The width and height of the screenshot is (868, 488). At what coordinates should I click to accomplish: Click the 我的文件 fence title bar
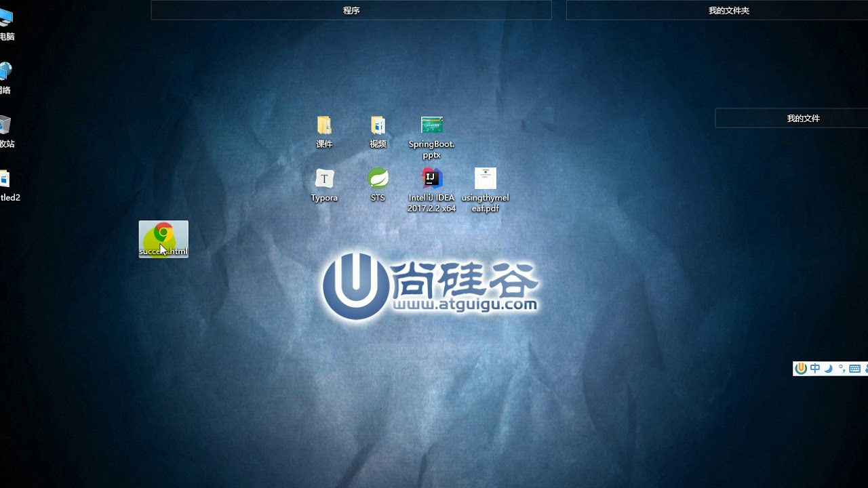(791, 118)
